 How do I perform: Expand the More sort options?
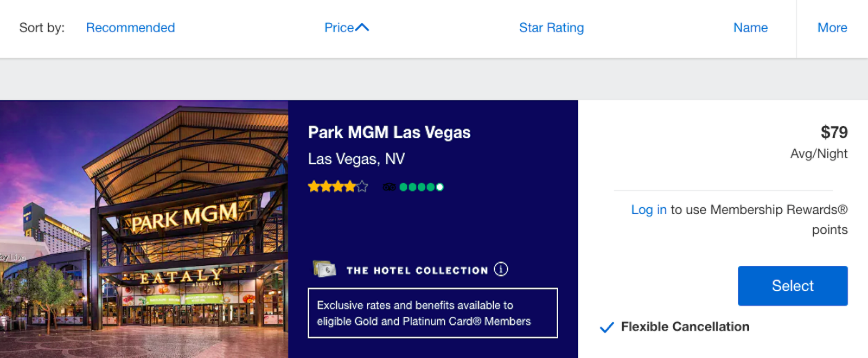pos(832,27)
